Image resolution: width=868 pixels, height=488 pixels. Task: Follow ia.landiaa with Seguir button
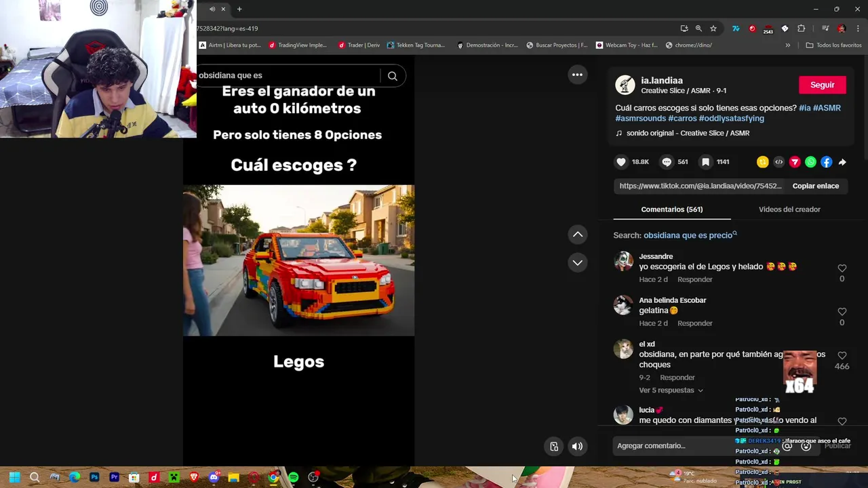click(x=822, y=85)
